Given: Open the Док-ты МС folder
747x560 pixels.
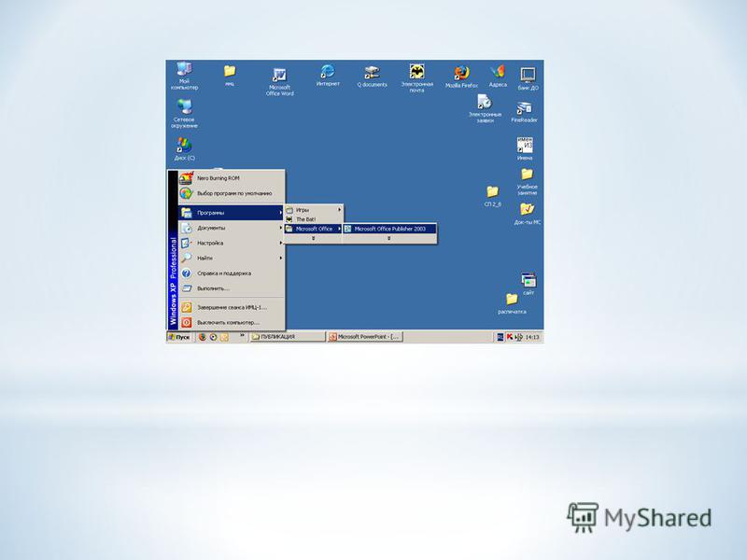Looking at the screenshot, I should [x=527, y=214].
